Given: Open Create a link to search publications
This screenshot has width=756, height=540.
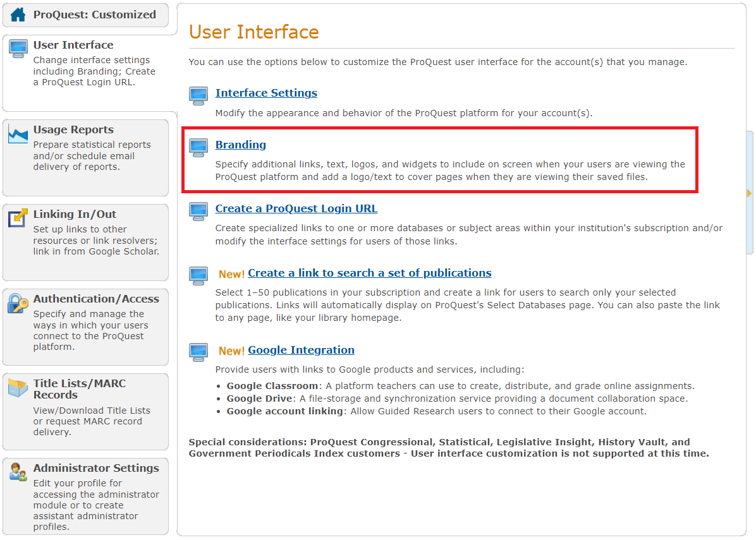Looking at the screenshot, I should 370,273.
